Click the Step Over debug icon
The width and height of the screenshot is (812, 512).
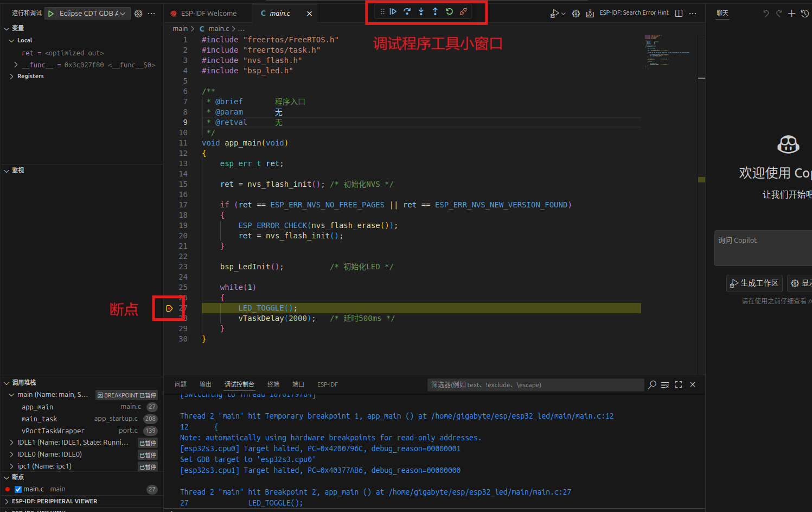point(406,11)
